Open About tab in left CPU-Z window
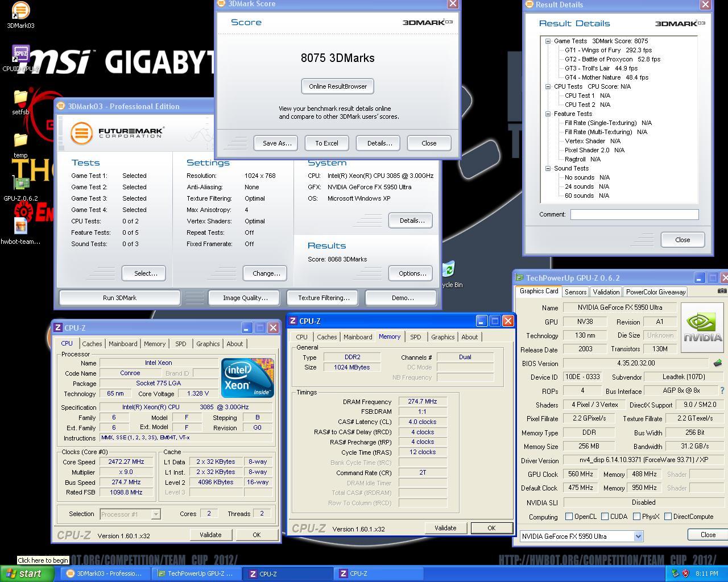 tap(234, 344)
